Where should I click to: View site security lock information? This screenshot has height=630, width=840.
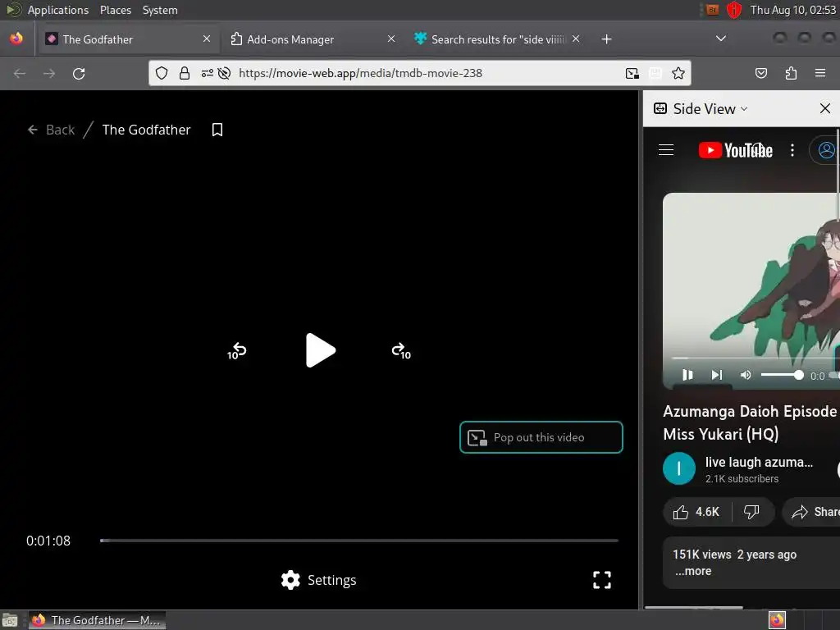(185, 73)
